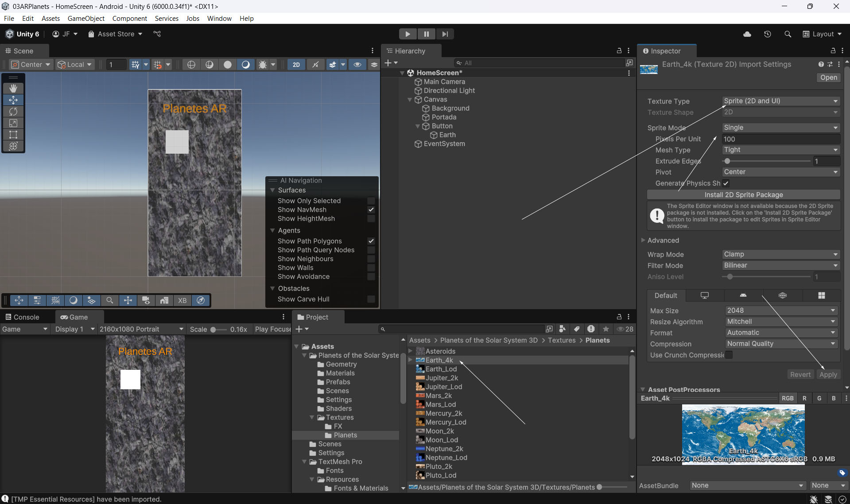Click the search magnifier in top toolbar

click(788, 34)
